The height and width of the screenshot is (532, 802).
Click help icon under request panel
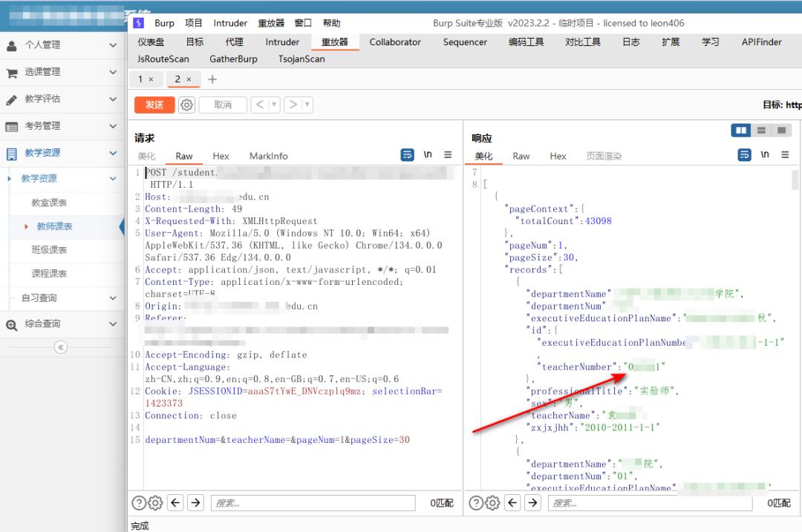pos(139,503)
